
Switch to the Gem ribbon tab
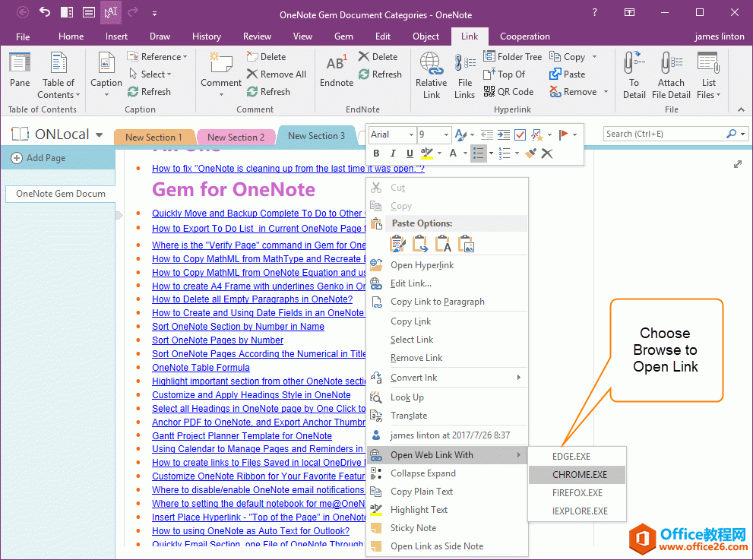pos(343,36)
